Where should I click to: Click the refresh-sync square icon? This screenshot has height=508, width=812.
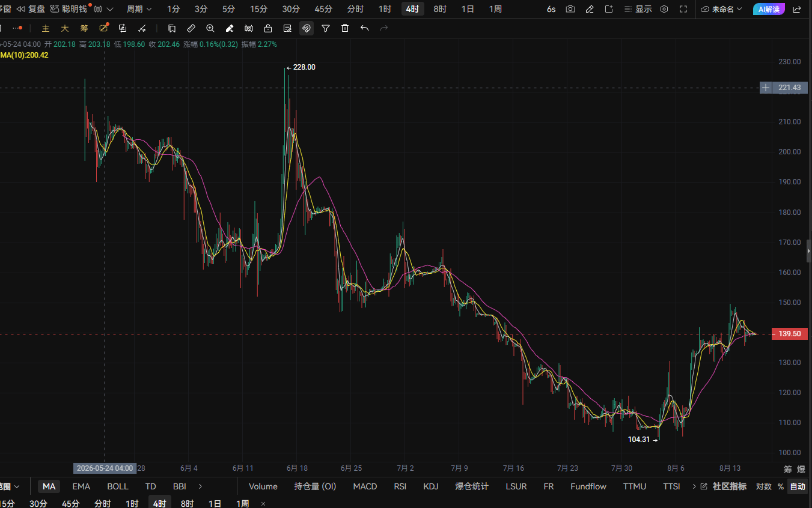[x=123, y=28]
